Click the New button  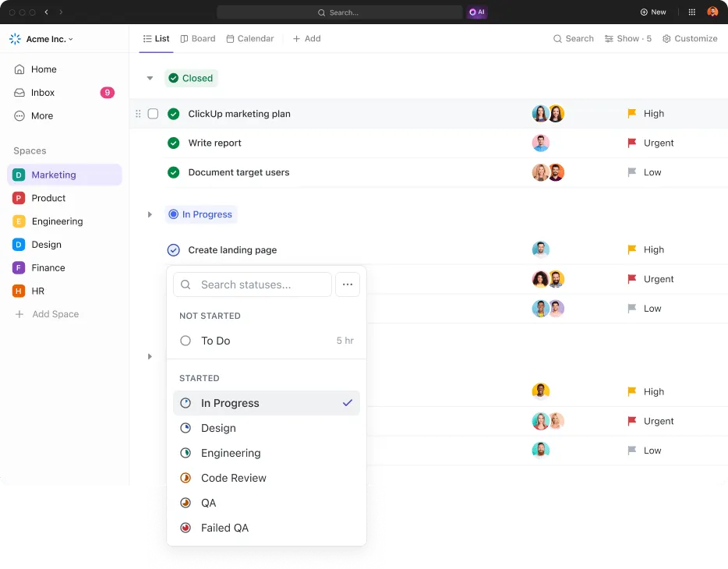click(653, 12)
